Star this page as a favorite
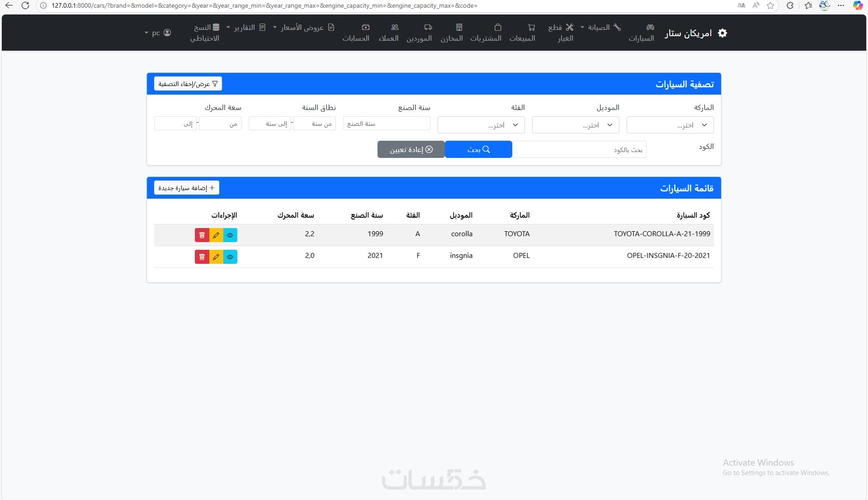Viewport: 868px width, 500px height. coord(770,6)
